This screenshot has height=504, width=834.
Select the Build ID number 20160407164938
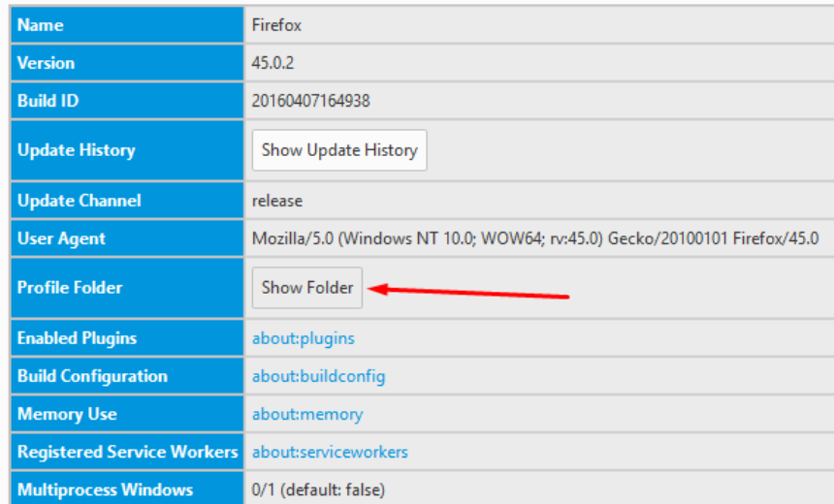pos(310,101)
